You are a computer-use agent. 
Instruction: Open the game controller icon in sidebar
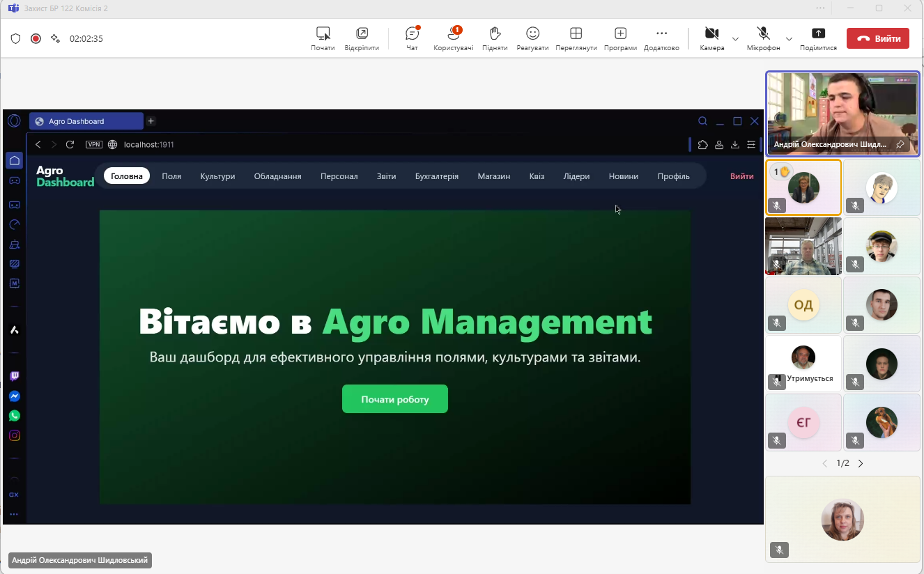[14, 180]
